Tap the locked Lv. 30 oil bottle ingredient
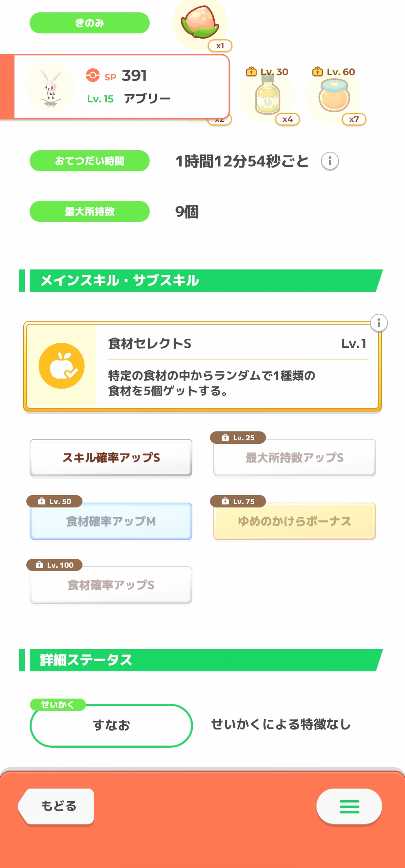 click(267, 97)
